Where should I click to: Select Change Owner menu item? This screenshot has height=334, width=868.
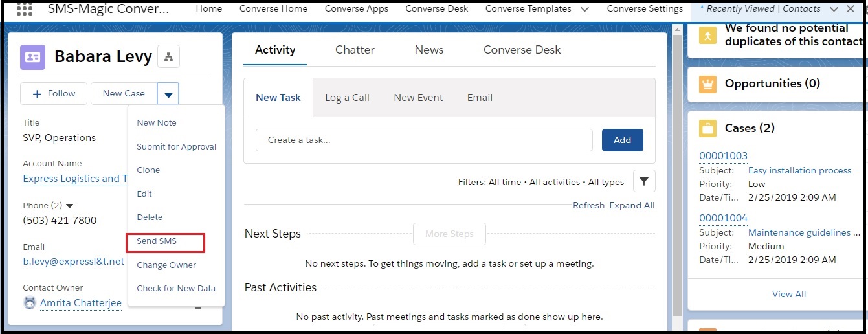(166, 265)
